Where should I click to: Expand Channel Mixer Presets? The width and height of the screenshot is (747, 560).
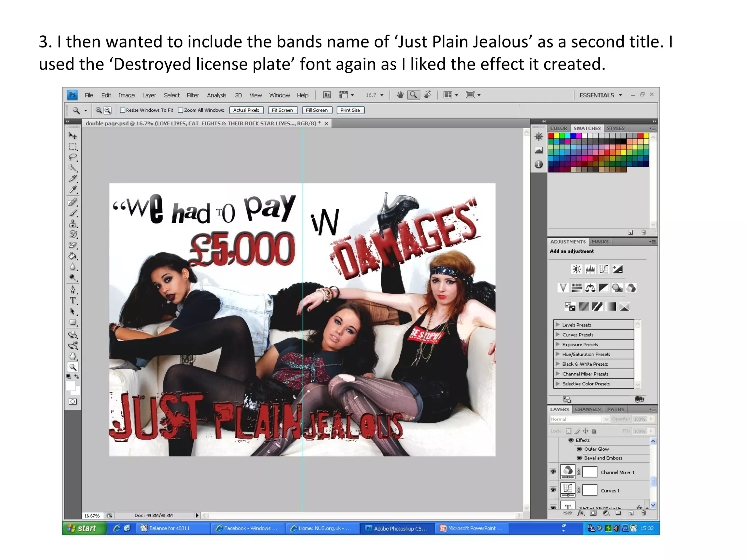(x=557, y=374)
